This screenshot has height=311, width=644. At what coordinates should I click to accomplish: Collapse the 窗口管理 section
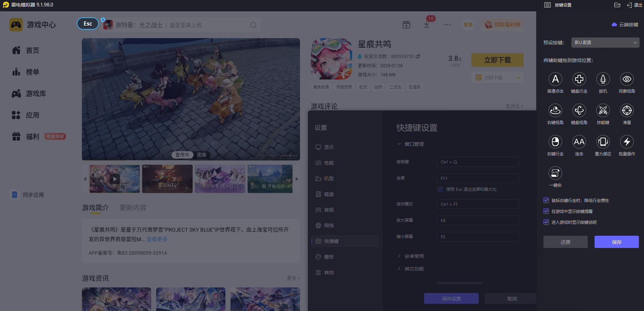[410, 144]
